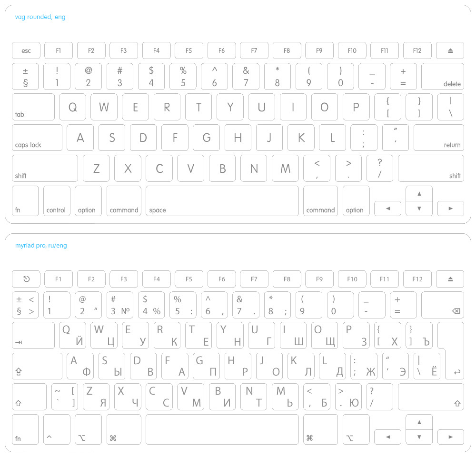Click the up arrow key on the English keyboard
This screenshot has width=476, height=457.
(x=419, y=194)
